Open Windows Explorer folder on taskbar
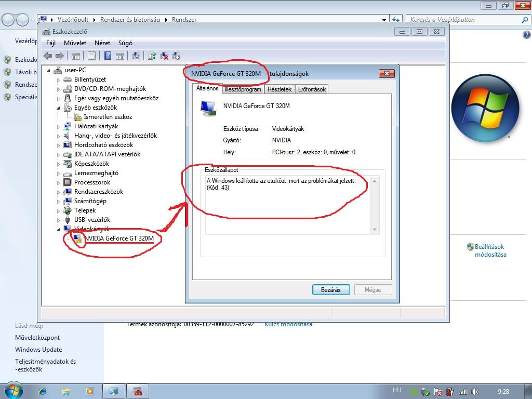The height and width of the screenshot is (399, 532). pos(66,391)
